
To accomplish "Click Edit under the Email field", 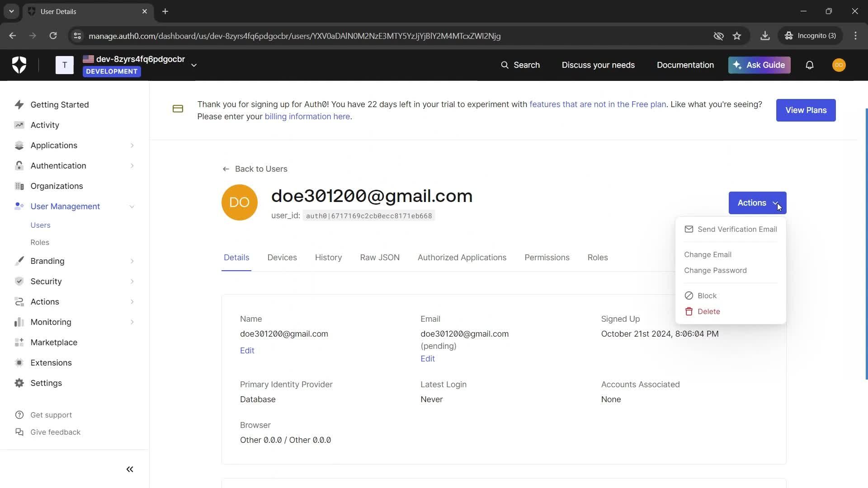I will tap(428, 359).
